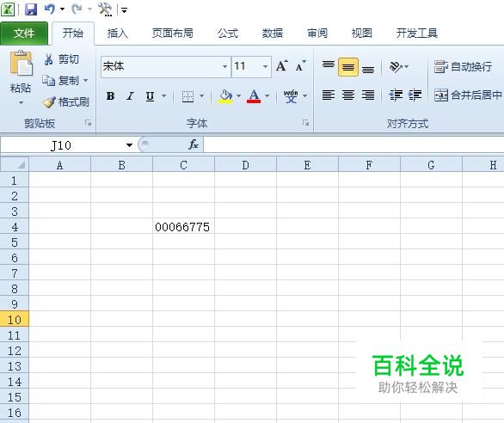Click 复制 (Copy) button
504x423 pixels.
pos(61,80)
